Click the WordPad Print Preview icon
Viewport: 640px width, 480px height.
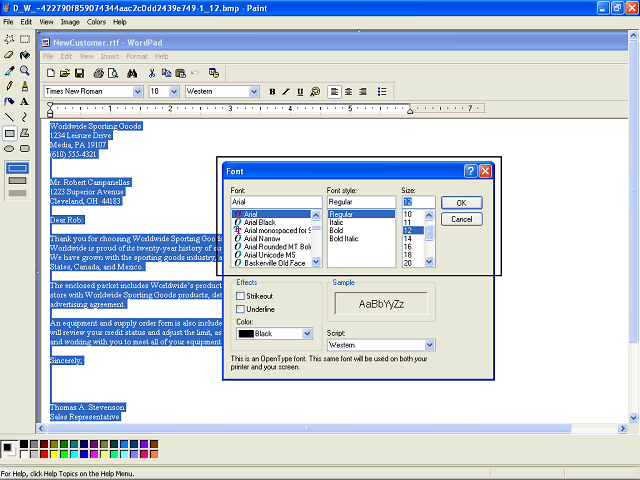[x=113, y=73]
